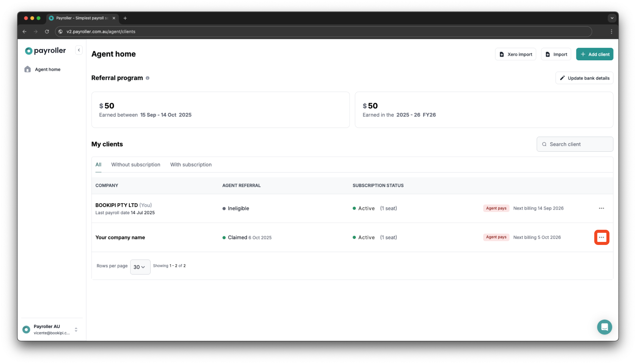Viewport: 636px width, 364px height.
Task: Open the highlighted three-dot menu for Your company name
Action: 601,237
